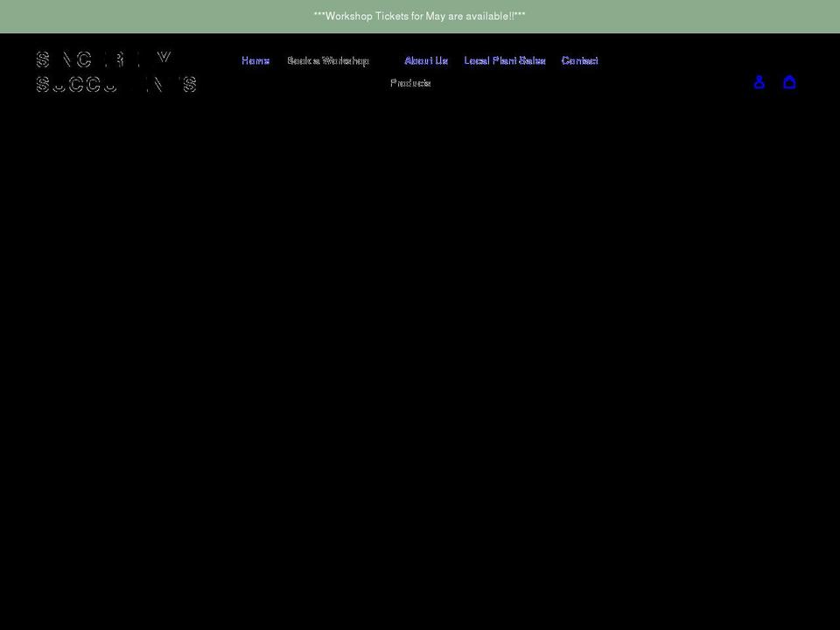The image size is (840, 630).
Task: Open the About Us page
Action: (x=426, y=60)
